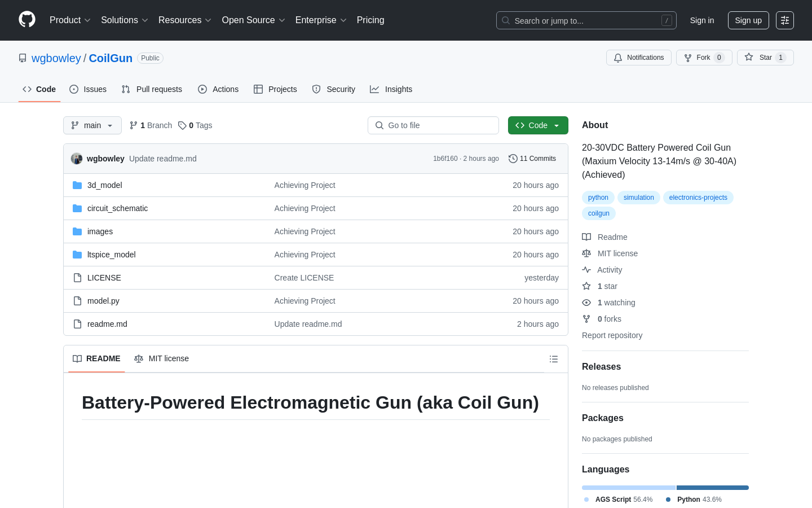Open the GitHub home logo

pos(27,20)
